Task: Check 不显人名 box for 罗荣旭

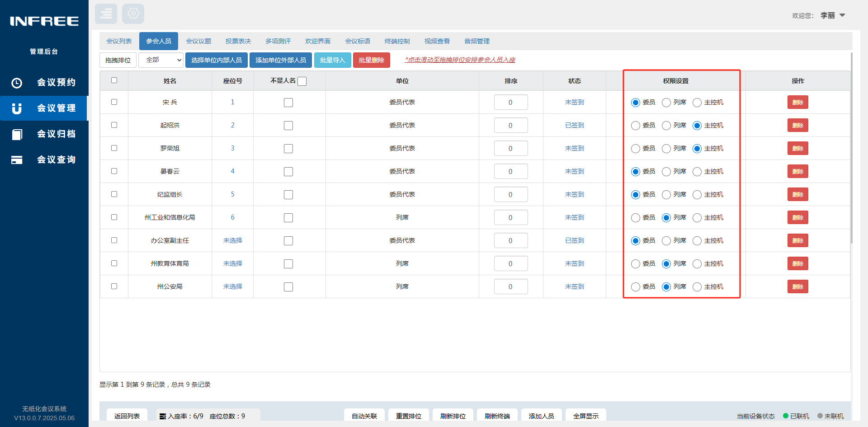Action: (288, 149)
